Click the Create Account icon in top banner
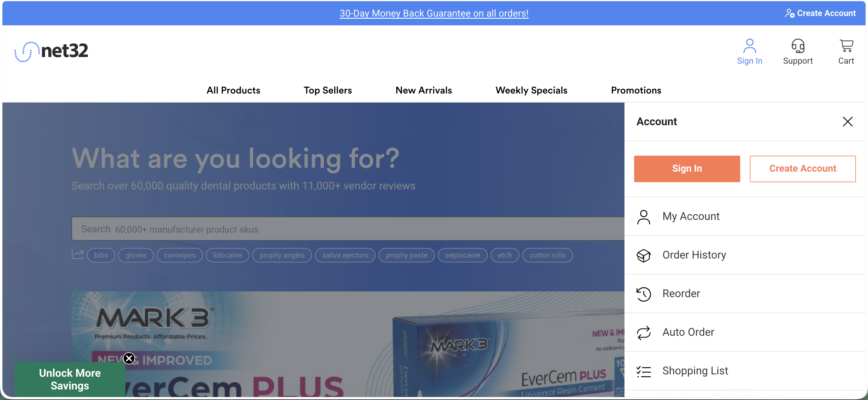Image resolution: width=868 pixels, height=400 pixels. 790,14
